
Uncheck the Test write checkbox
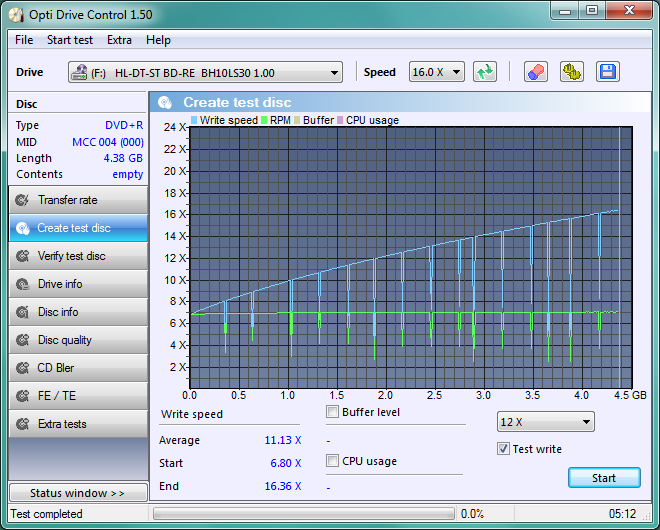503,449
